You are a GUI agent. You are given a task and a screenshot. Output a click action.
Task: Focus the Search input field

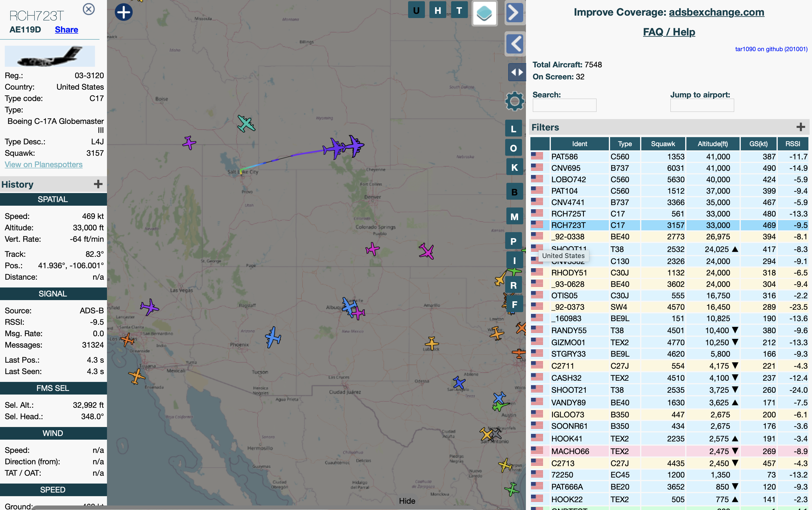[x=564, y=105]
